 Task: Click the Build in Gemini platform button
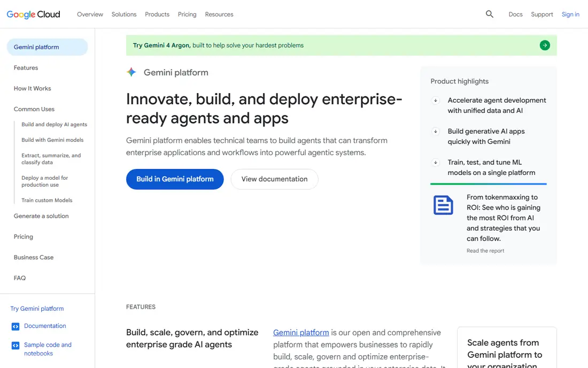(x=175, y=179)
